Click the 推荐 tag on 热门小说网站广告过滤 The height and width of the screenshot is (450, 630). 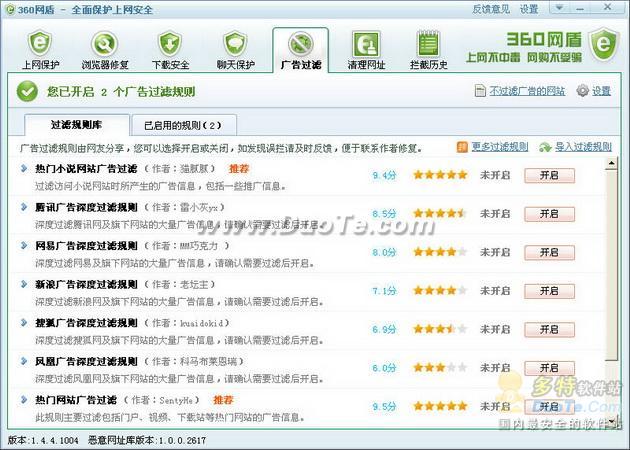coord(239,169)
